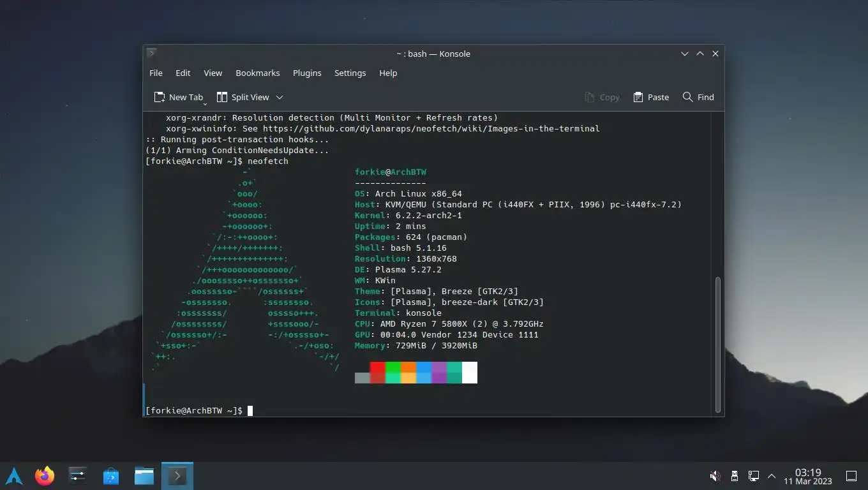Click the orange color block in neofetch palette
Viewport: 868px width, 490px height.
(x=408, y=373)
